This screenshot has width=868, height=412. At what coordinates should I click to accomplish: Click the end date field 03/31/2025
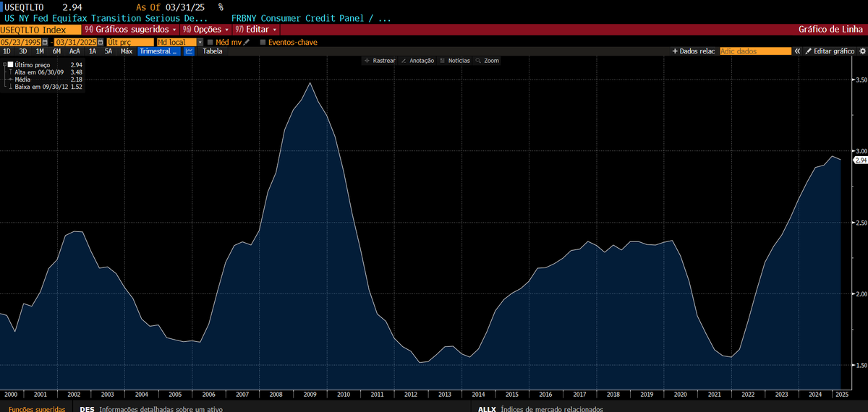75,43
